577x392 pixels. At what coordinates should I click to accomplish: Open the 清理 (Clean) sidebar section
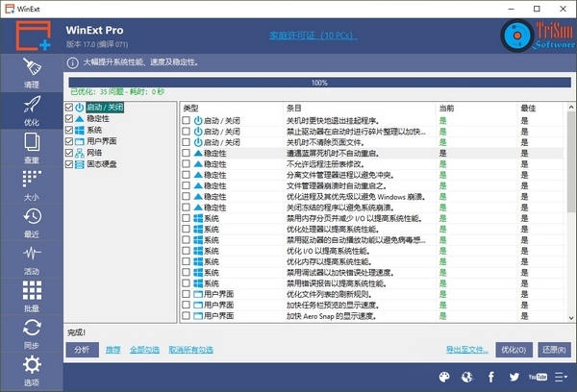(32, 73)
